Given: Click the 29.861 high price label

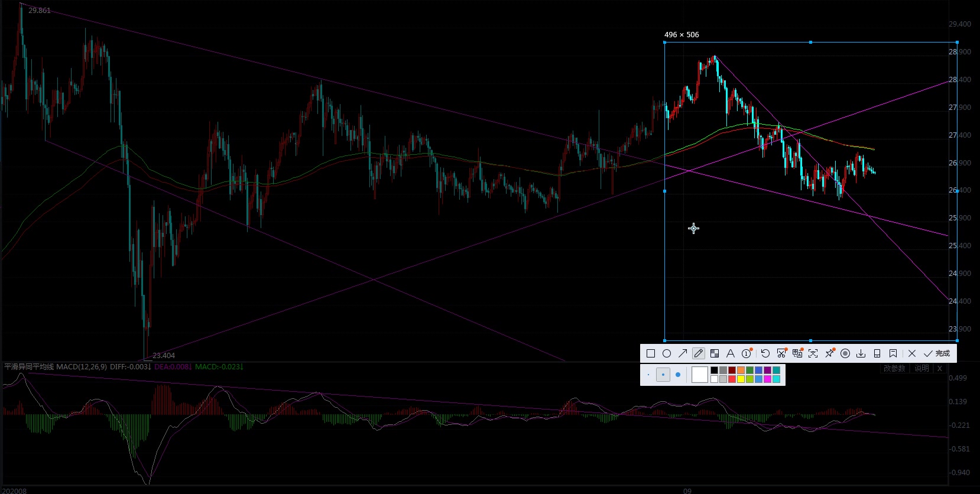Looking at the screenshot, I should 40,11.
